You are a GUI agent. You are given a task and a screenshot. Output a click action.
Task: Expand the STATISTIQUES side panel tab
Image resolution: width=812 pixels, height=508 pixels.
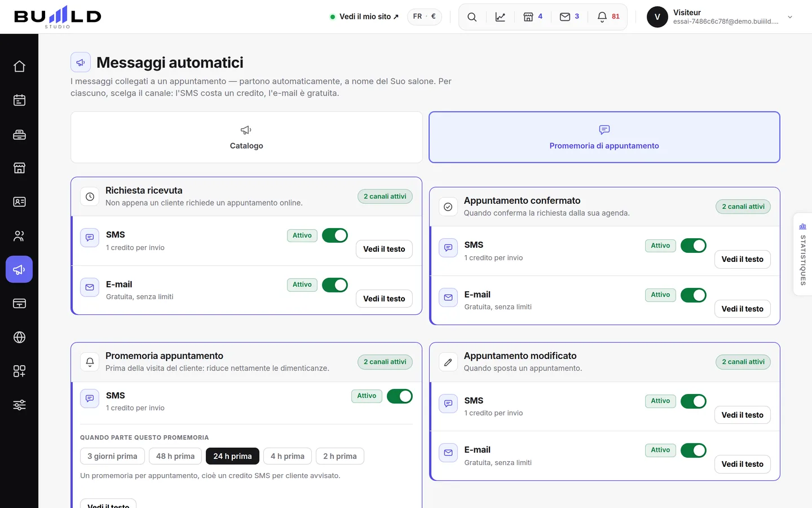[x=803, y=254]
